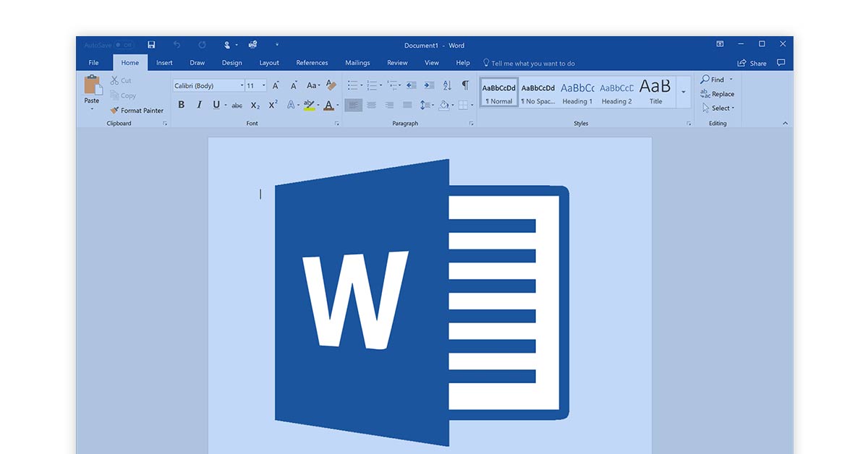Open the Comments speech bubble icon

(x=780, y=63)
